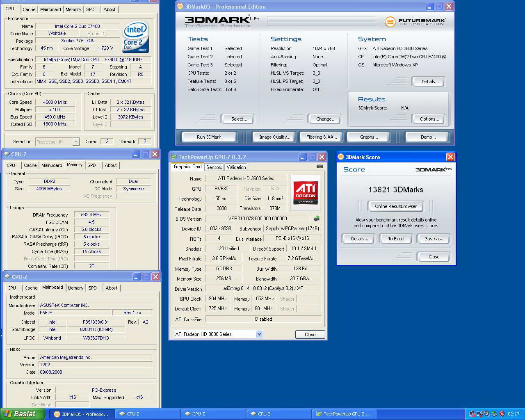Click Save as... in Score dialog
The image size is (525, 420).
click(x=434, y=239)
